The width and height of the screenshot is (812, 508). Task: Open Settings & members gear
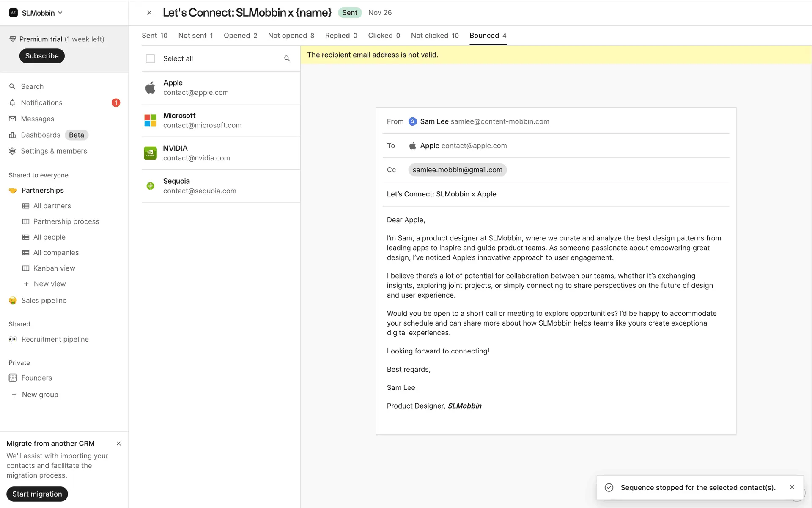13,151
